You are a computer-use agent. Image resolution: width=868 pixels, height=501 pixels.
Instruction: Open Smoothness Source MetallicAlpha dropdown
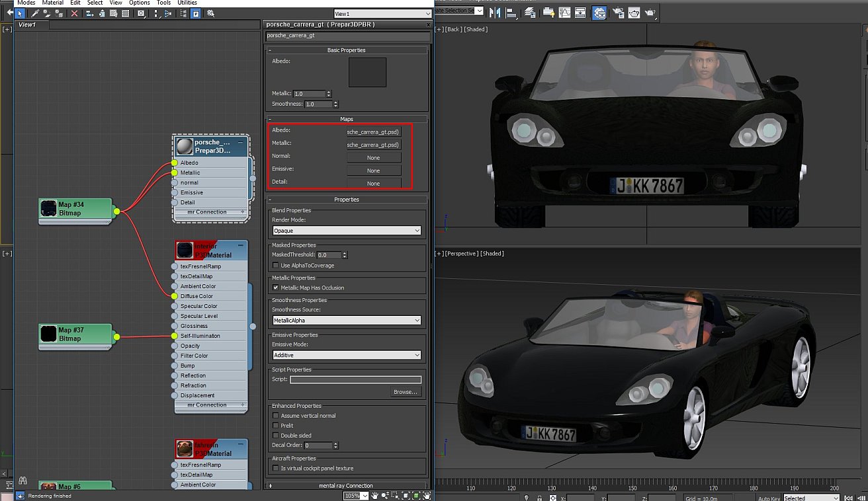(x=347, y=321)
